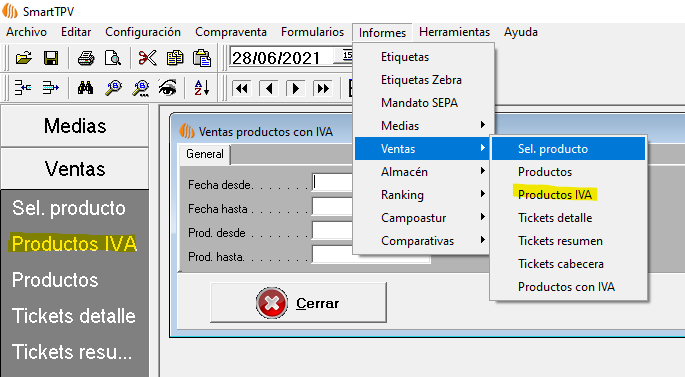Open the Herramientas menu
The image size is (685, 377).
tap(454, 32)
